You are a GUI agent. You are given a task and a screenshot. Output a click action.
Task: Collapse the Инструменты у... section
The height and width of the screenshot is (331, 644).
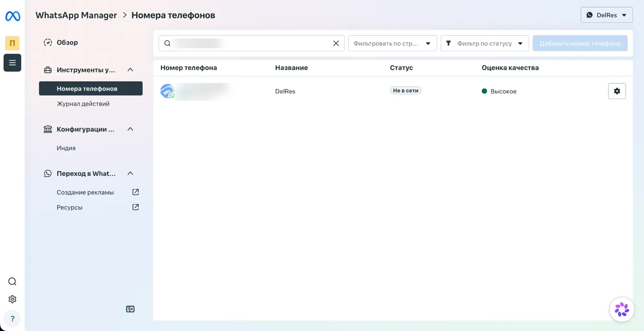coord(130,70)
